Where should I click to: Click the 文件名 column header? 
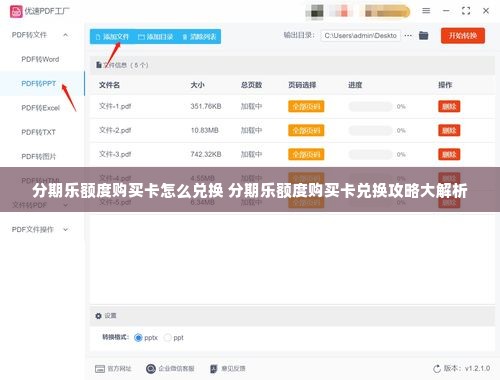coord(109,85)
